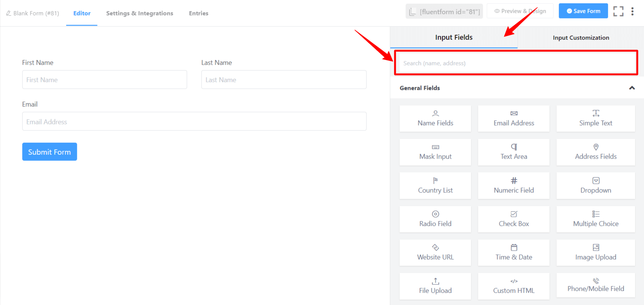The height and width of the screenshot is (305, 644).
Task: Copy the fluentform shortcode
Action: (444, 11)
